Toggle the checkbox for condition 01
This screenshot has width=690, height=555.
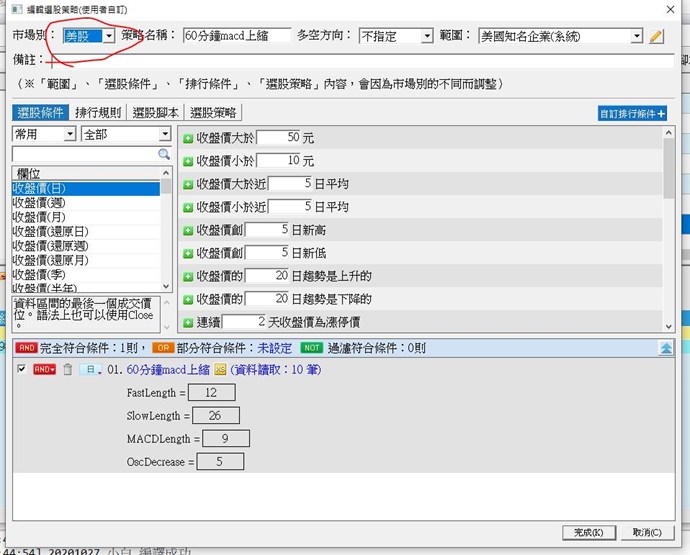click(22, 370)
